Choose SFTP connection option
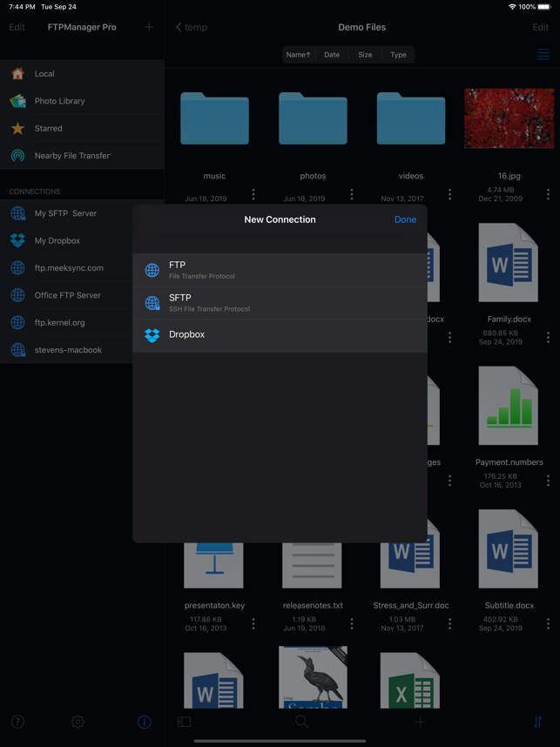 point(280,303)
